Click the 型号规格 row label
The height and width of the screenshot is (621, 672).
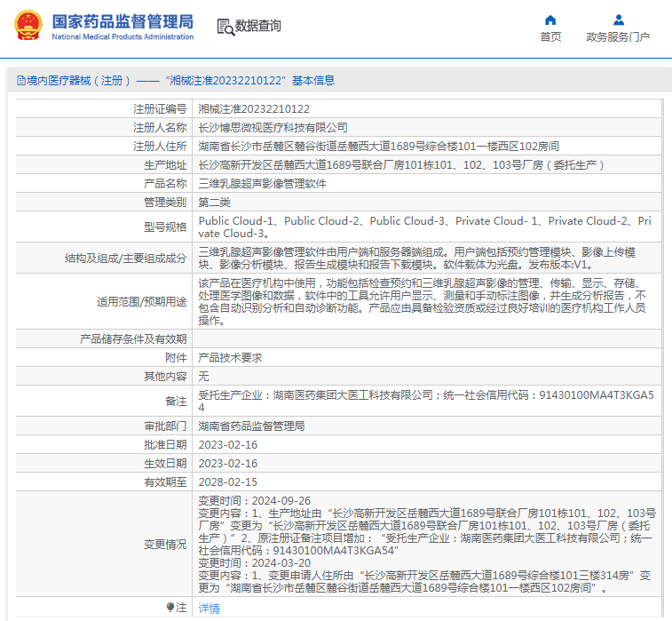coord(165,227)
